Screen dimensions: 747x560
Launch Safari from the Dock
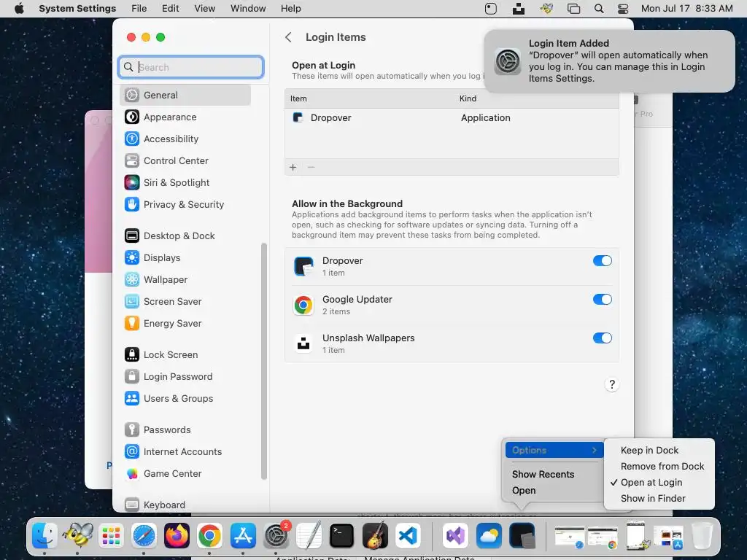(x=144, y=536)
